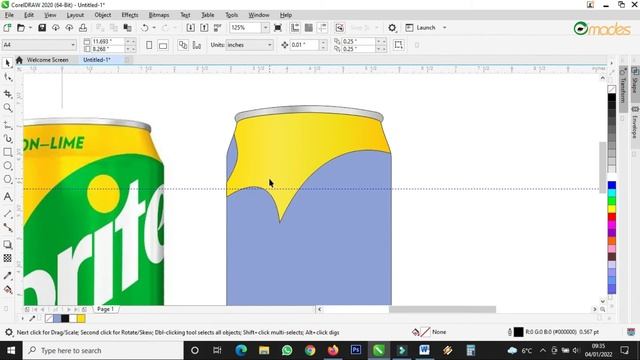Image resolution: width=640 pixels, height=360 pixels.
Task: Expand the Undo history arrow
Action: pos(154,28)
